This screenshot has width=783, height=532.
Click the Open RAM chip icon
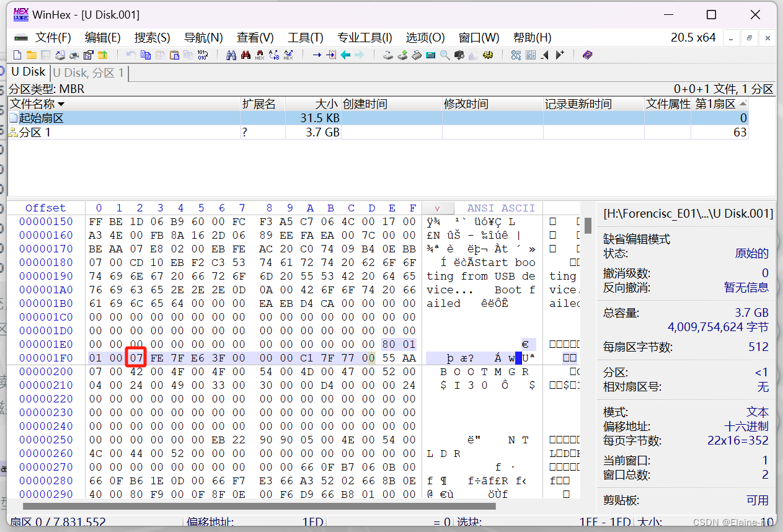[416, 55]
